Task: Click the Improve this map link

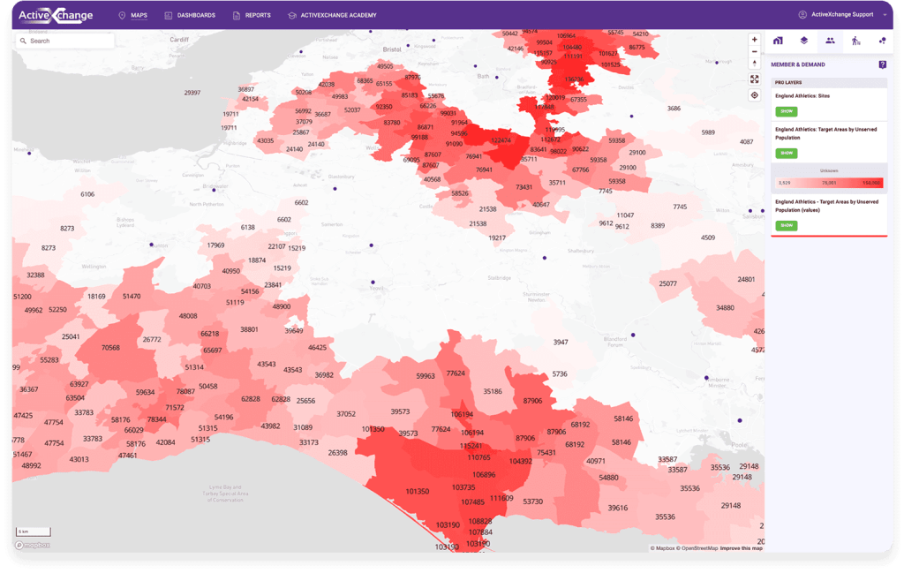Action: pos(741,548)
